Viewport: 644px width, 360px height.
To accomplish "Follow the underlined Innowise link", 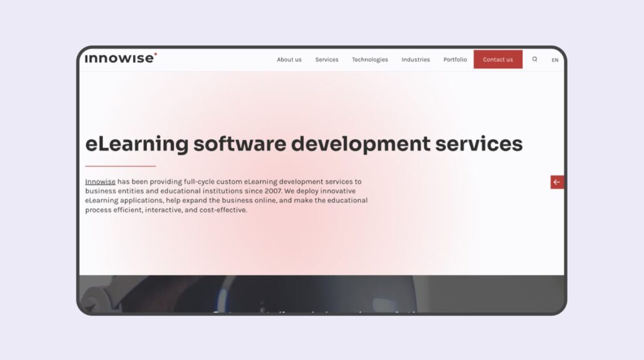I will (x=101, y=182).
